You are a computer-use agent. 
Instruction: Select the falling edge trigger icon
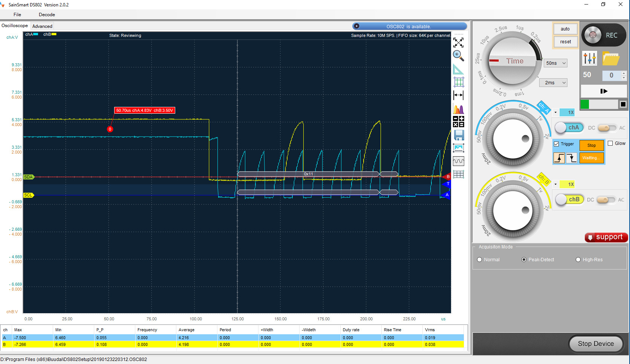pos(572,158)
